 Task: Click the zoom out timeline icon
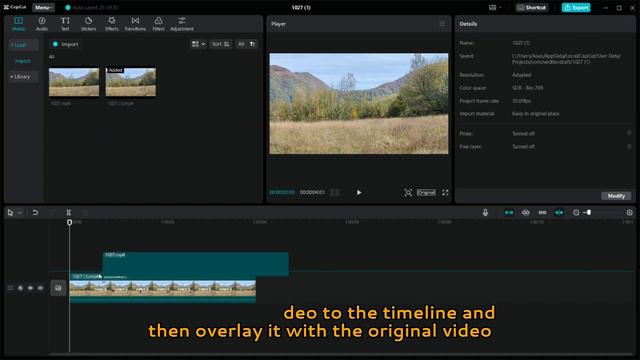click(x=576, y=213)
